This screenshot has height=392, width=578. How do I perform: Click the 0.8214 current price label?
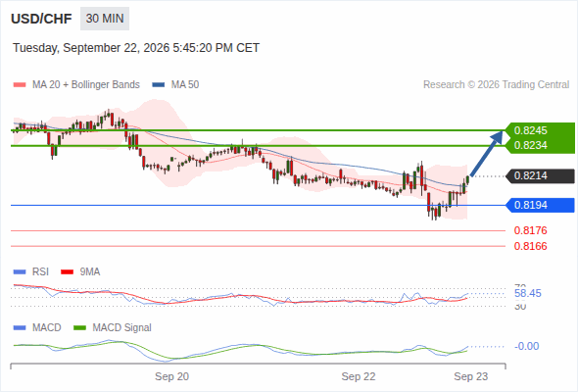pyautogui.click(x=540, y=175)
